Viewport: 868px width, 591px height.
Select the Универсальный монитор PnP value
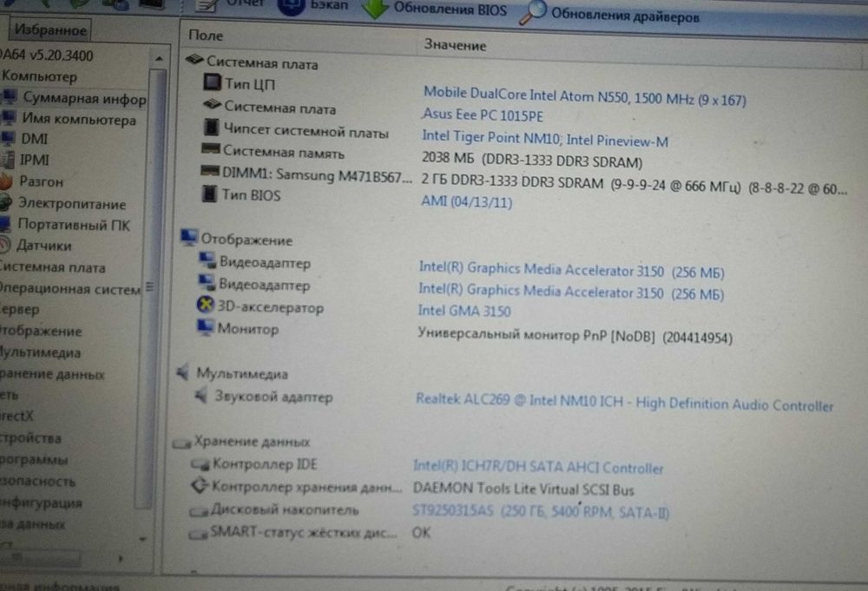pos(575,335)
